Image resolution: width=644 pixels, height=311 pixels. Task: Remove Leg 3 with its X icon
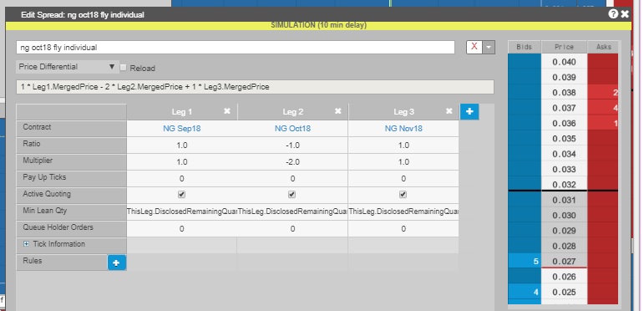click(449, 111)
